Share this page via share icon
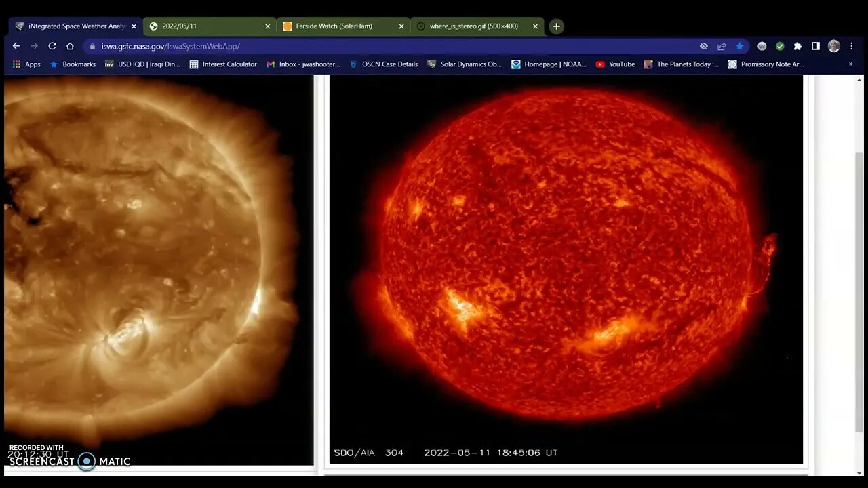 coord(722,46)
